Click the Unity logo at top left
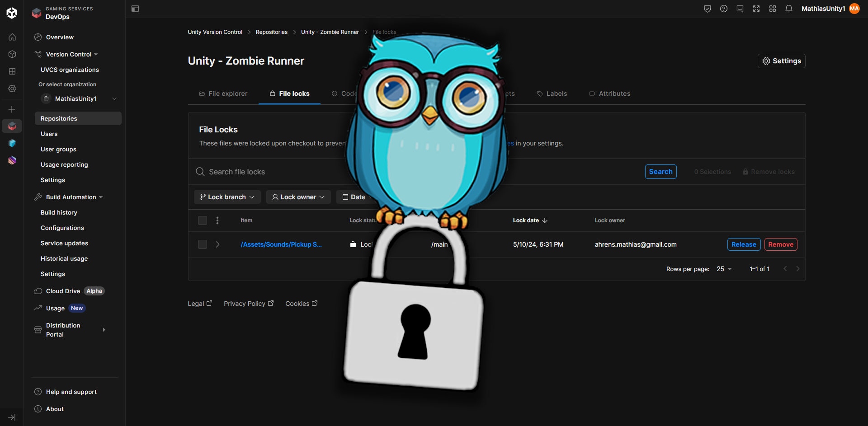 (x=12, y=13)
